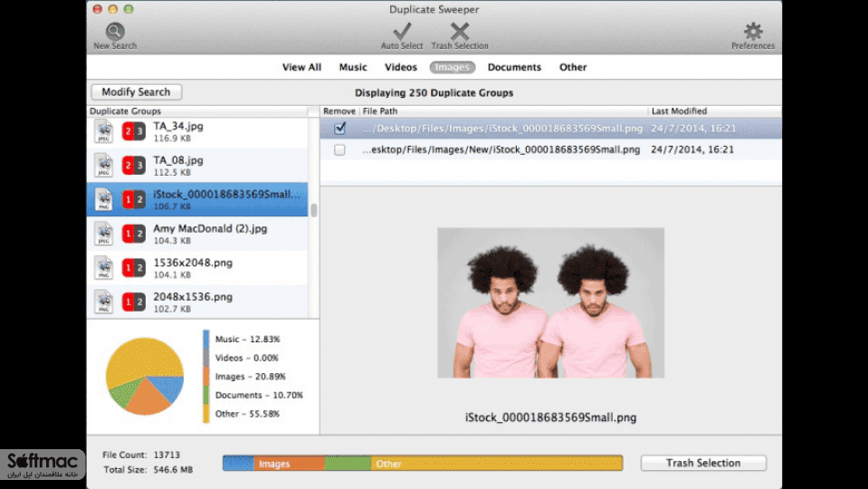
Task: Click the twin men preview image
Action: pyautogui.click(x=551, y=303)
